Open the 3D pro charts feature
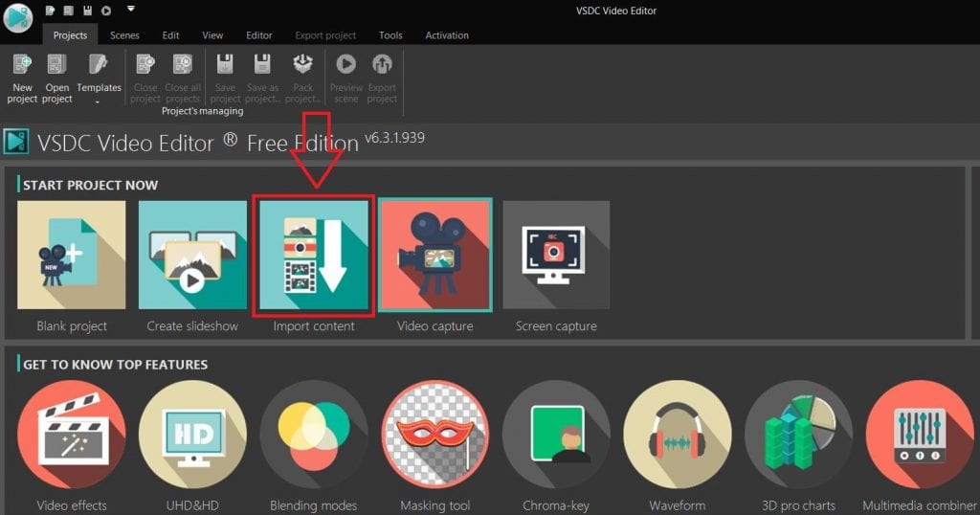 [798, 435]
